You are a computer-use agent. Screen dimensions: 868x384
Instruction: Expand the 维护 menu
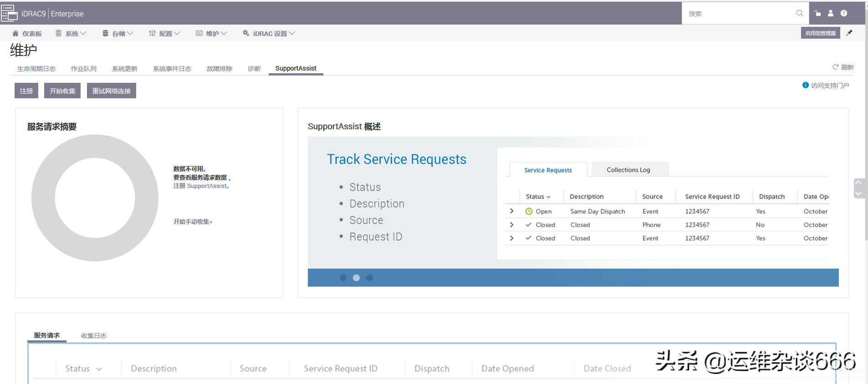(x=211, y=33)
